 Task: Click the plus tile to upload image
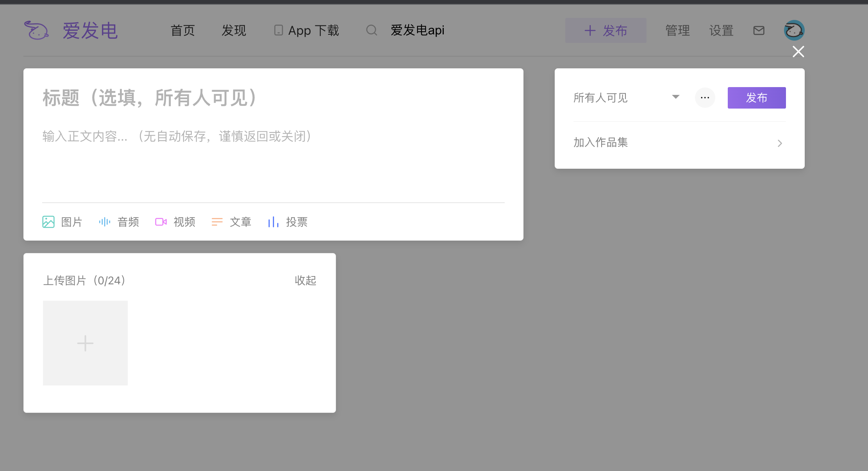click(85, 343)
